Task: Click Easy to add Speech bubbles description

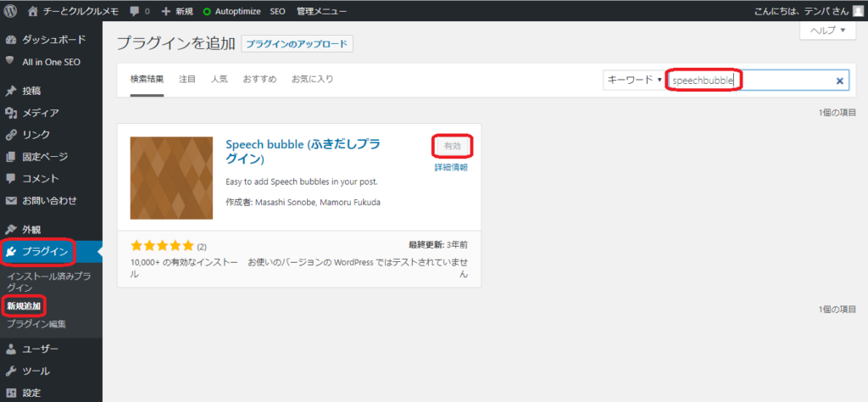Action: [x=302, y=181]
